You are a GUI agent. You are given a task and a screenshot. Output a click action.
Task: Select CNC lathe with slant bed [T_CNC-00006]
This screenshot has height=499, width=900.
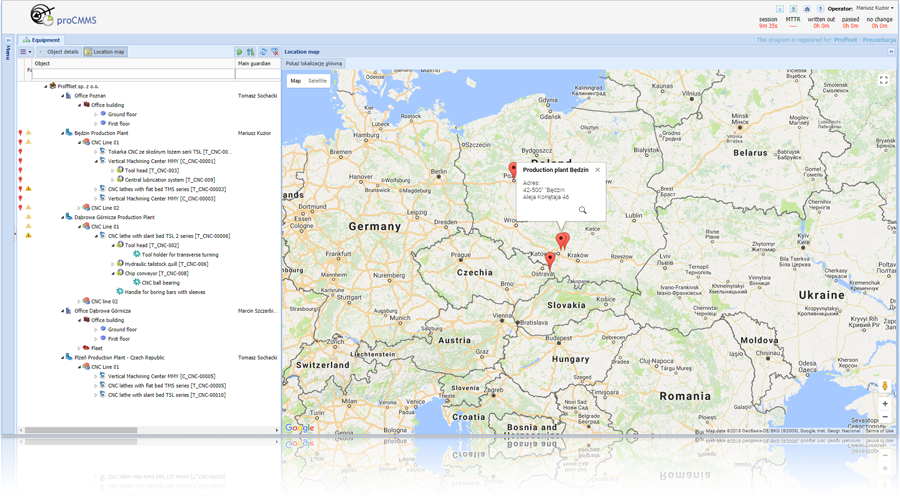(x=169, y=236)
